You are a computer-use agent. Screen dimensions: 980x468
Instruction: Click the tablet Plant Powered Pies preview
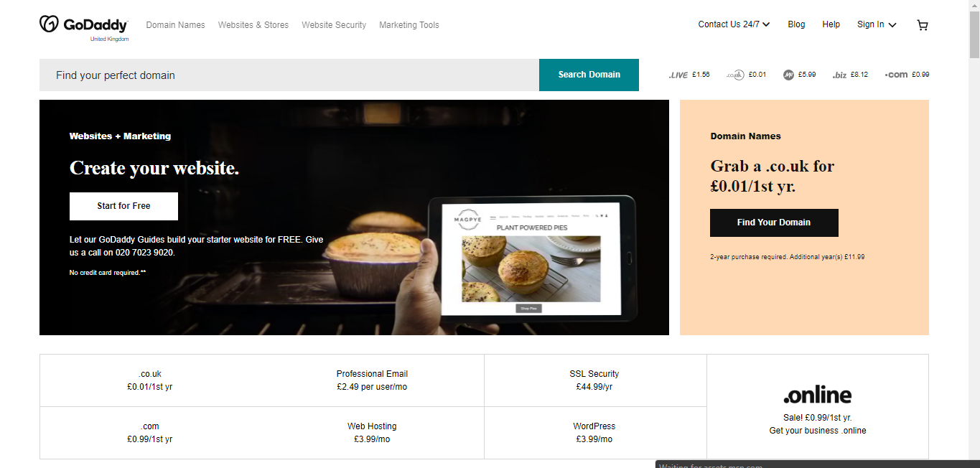pyautogui.click(x=532, y=259)
